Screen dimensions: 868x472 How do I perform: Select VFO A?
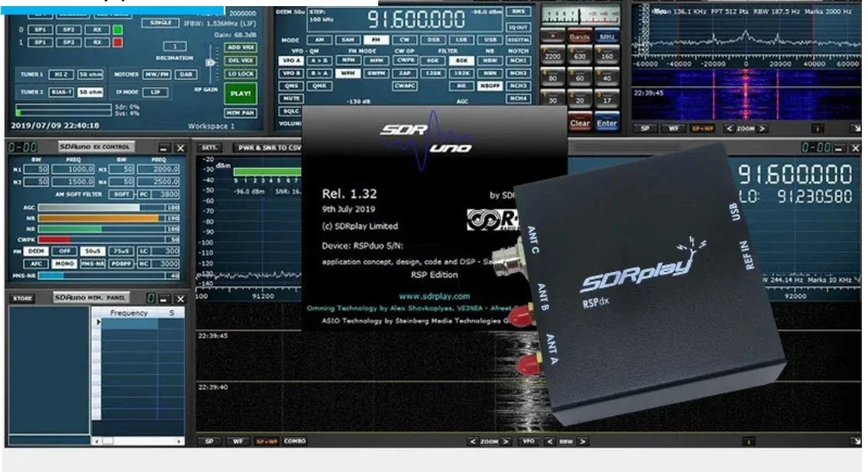tap(291, 60)
